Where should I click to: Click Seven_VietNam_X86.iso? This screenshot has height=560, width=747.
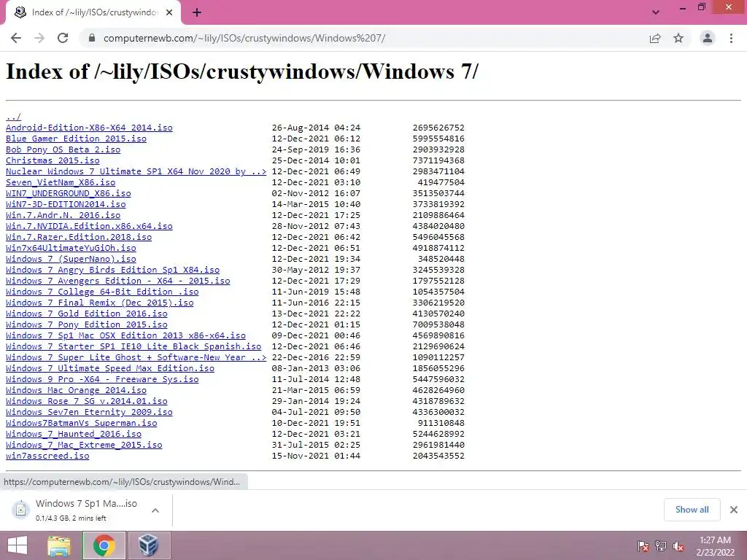coord(61,182)
